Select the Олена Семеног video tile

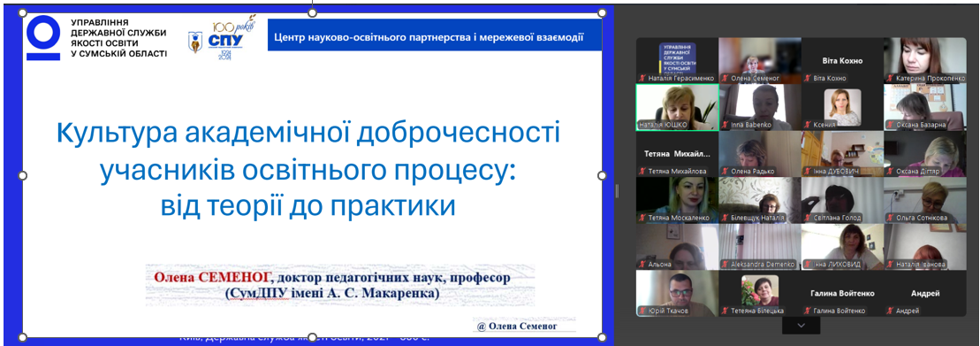pyautogui.click(x=759, y=60)
